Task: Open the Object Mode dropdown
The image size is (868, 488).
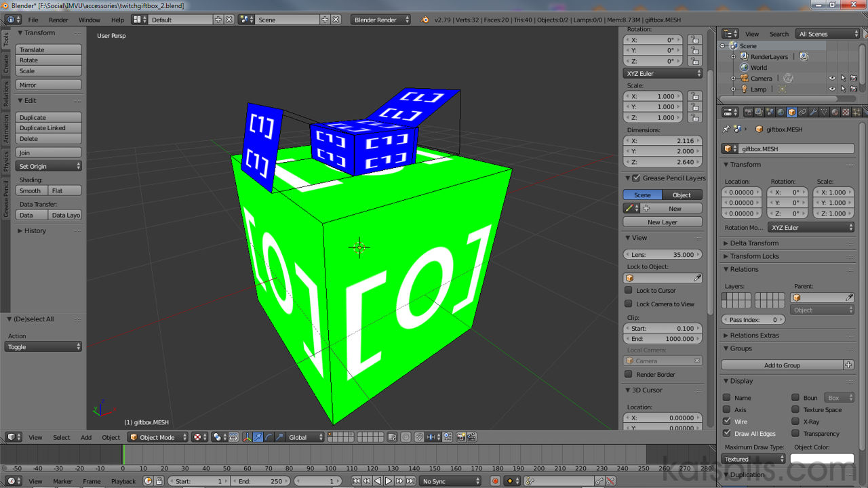Action: (x=157, y=437)
